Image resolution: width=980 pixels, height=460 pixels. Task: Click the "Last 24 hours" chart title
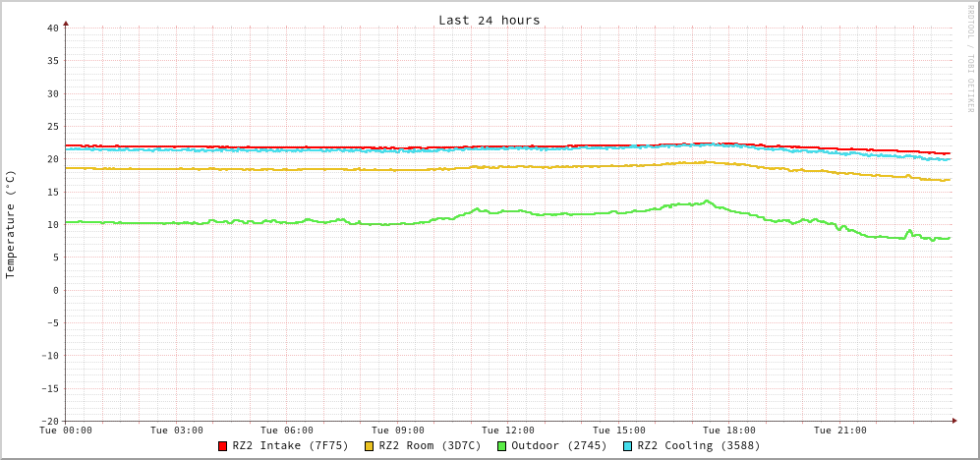pyautogui.click(x=489, y=21)
